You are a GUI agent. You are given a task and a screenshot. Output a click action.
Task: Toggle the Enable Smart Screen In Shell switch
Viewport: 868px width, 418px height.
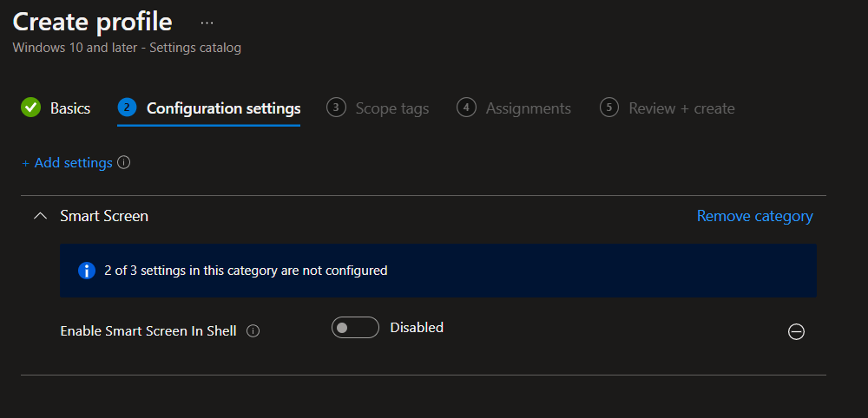click(x=355, y=328)
